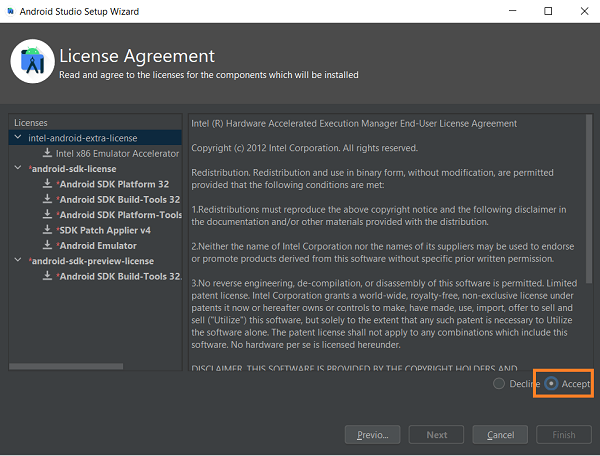
Task: Collapse the intel-android-extra-license group
Action: coord(18,137)
